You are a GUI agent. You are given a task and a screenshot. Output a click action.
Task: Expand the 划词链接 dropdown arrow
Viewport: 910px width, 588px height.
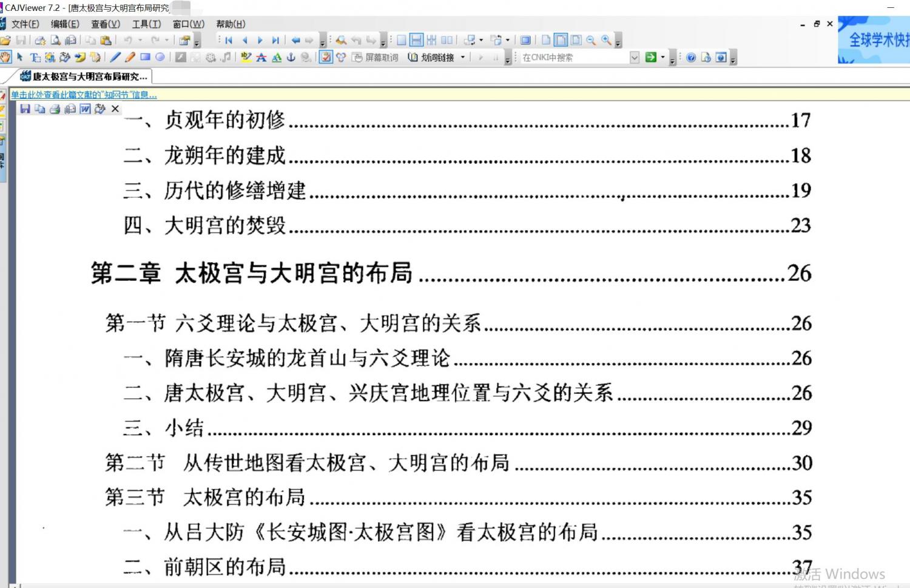click(463, 57)
